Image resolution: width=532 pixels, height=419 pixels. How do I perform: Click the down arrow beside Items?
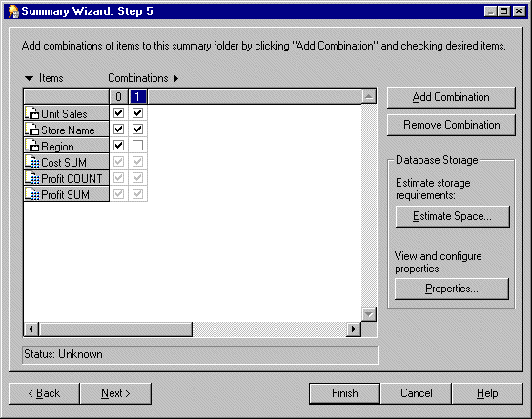coord(30,79)
